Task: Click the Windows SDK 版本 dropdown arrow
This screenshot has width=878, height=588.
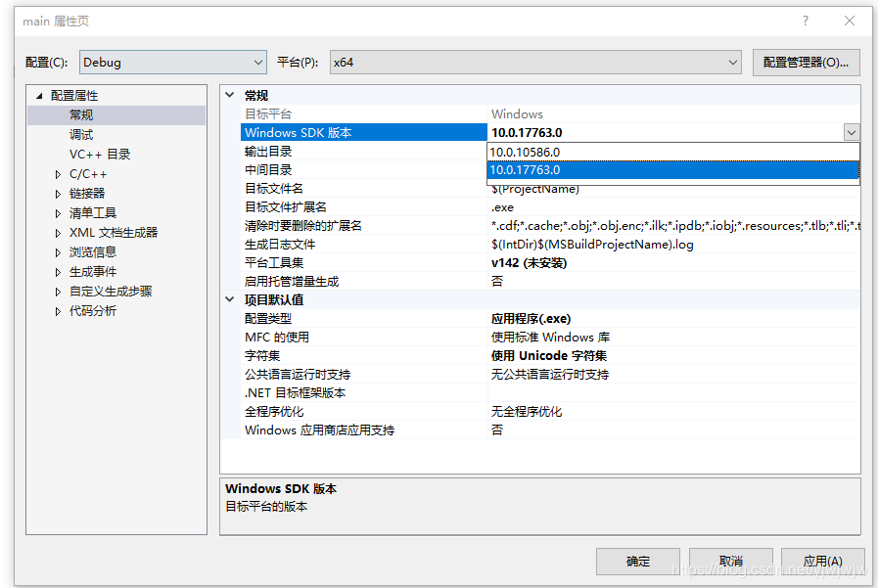Action: [852, 133]
